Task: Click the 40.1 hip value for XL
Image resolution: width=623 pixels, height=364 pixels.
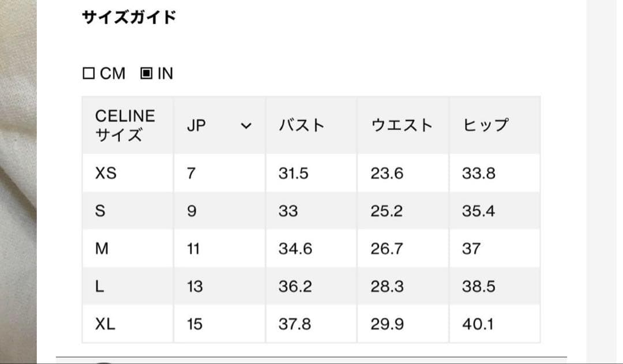Action: click(x=478, y=324)
